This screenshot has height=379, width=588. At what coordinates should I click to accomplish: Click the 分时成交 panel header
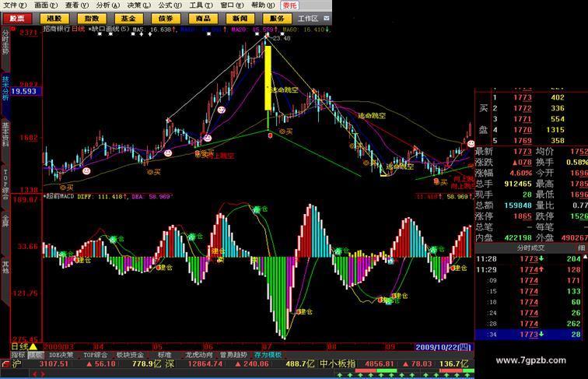530,247
